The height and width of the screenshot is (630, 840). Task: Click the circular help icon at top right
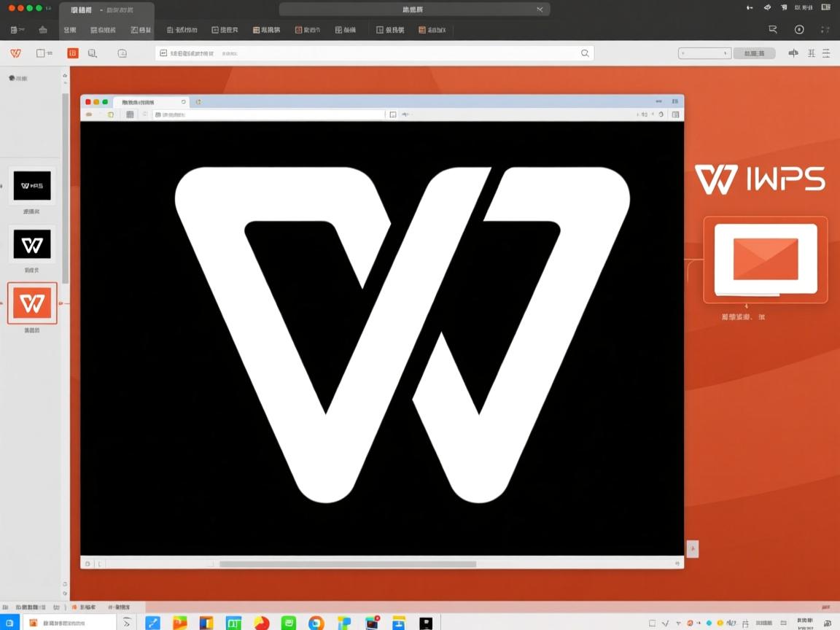799,30
